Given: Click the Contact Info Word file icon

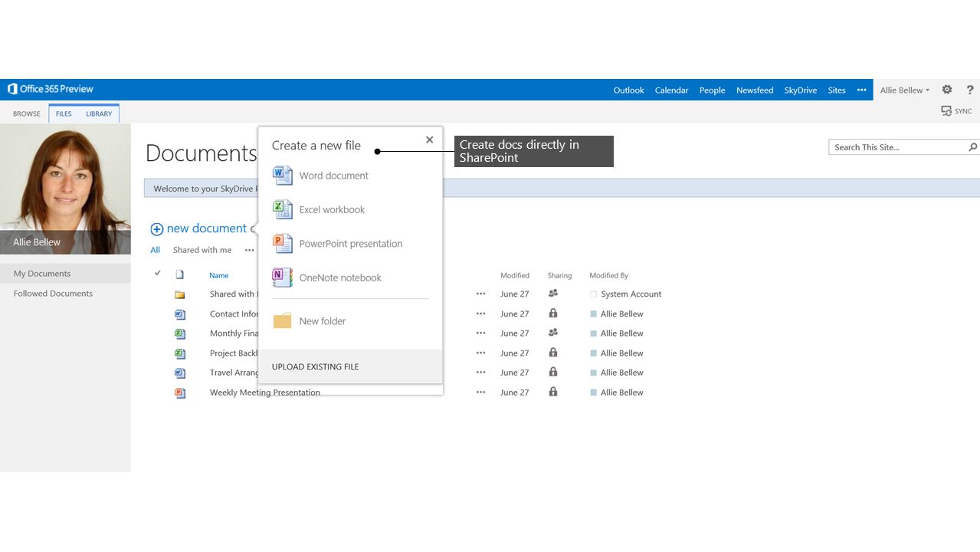Looking at the screenshot, I should [x=180, y=314].
